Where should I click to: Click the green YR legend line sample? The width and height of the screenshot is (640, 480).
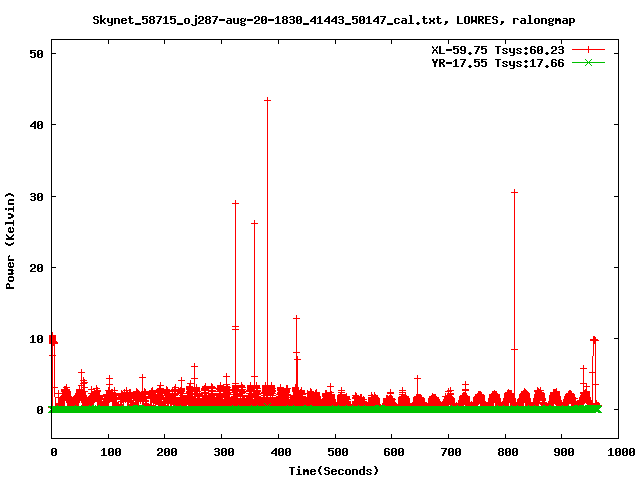588,63
